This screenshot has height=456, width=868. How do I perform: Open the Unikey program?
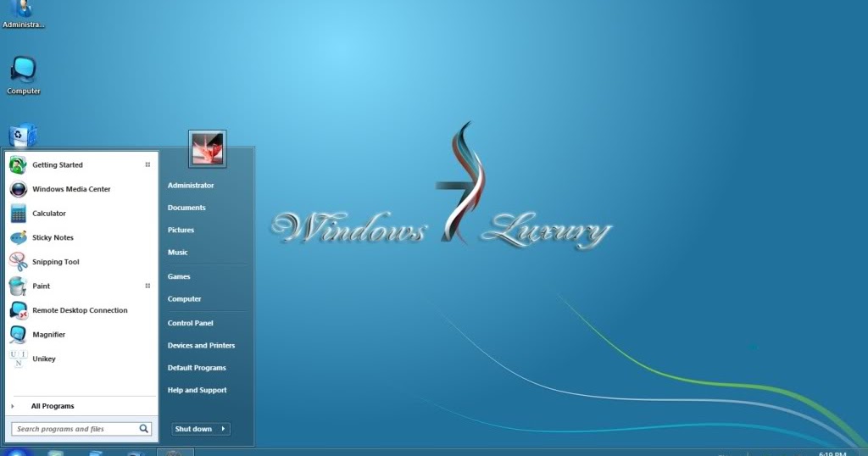click(x=81, y=359)
